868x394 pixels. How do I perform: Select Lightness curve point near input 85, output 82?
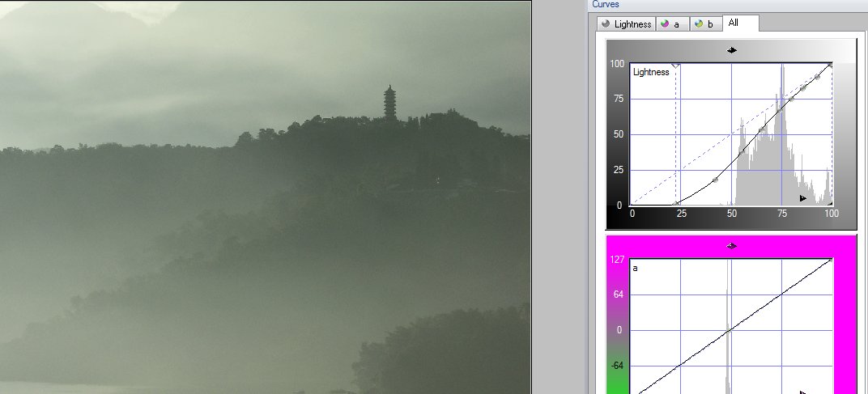(x=803, y=88)
